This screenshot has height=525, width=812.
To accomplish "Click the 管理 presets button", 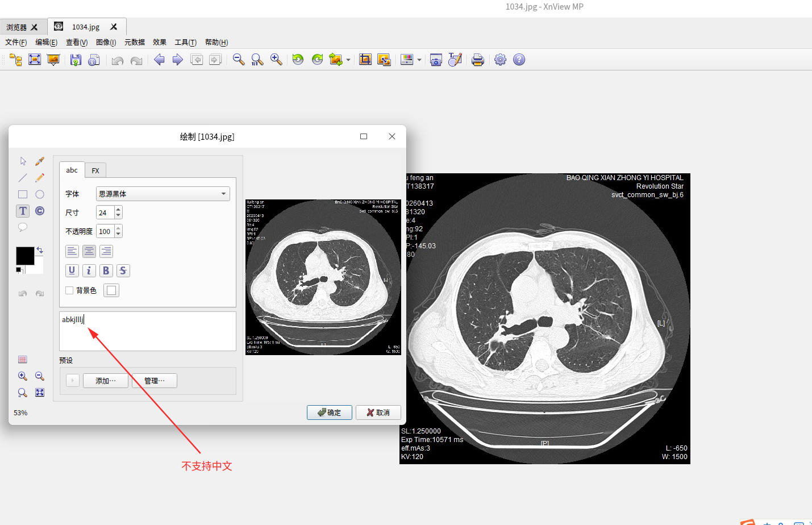I will point(154,381).
